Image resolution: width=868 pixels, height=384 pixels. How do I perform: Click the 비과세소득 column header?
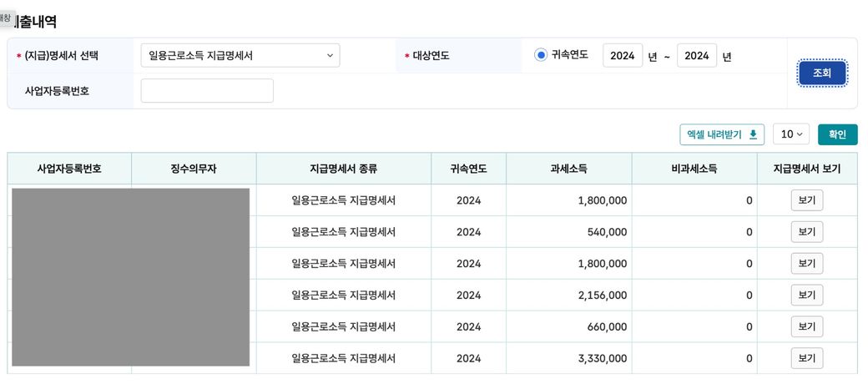coord(694,169)
